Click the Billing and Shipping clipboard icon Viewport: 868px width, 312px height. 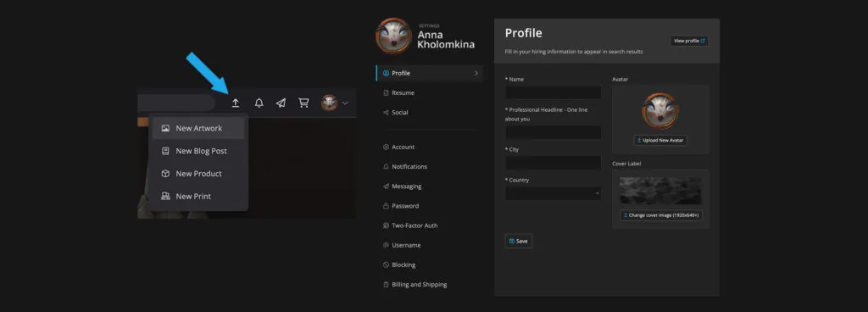386,284
